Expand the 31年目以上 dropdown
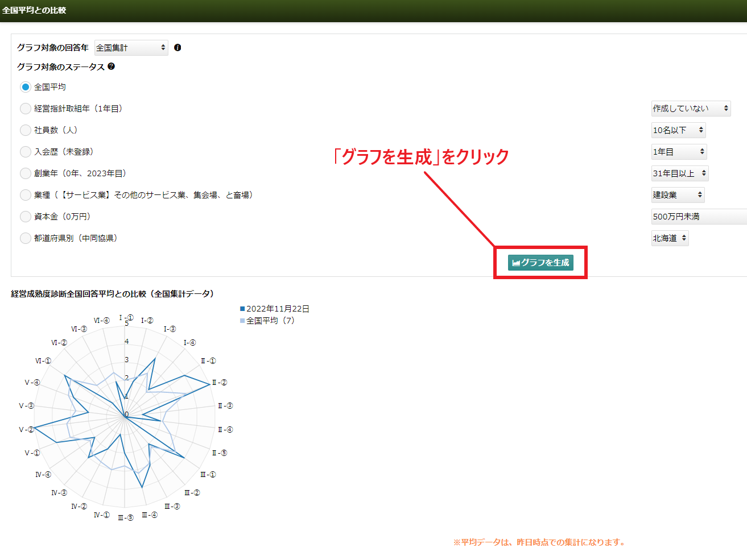 click(x=679, y=173)
